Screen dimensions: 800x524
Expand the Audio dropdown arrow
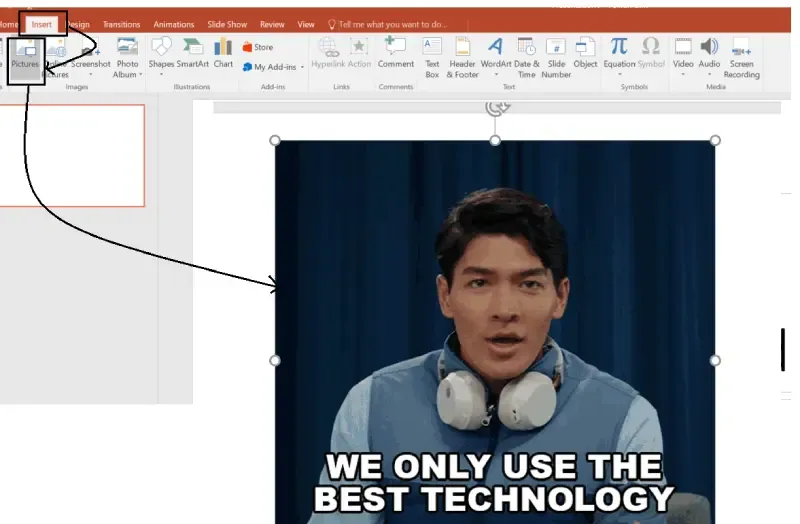(x=709, y=74)
